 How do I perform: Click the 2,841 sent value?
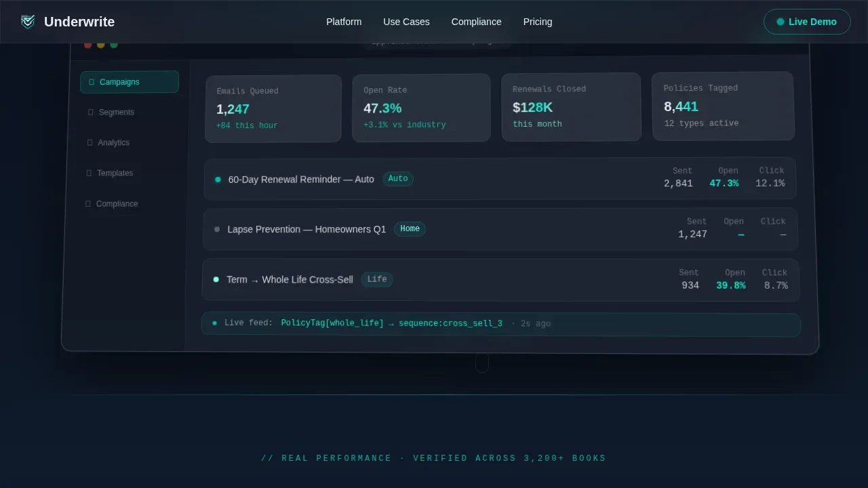[678, 184]
